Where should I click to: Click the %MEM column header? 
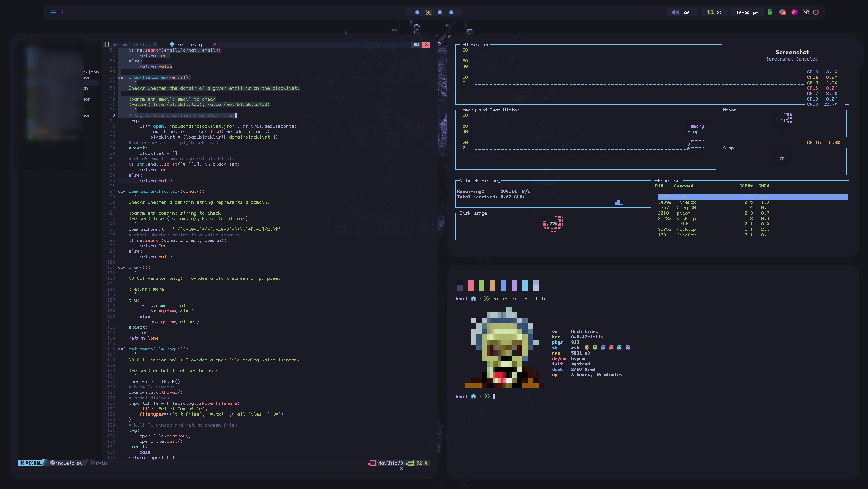point(764,186)
